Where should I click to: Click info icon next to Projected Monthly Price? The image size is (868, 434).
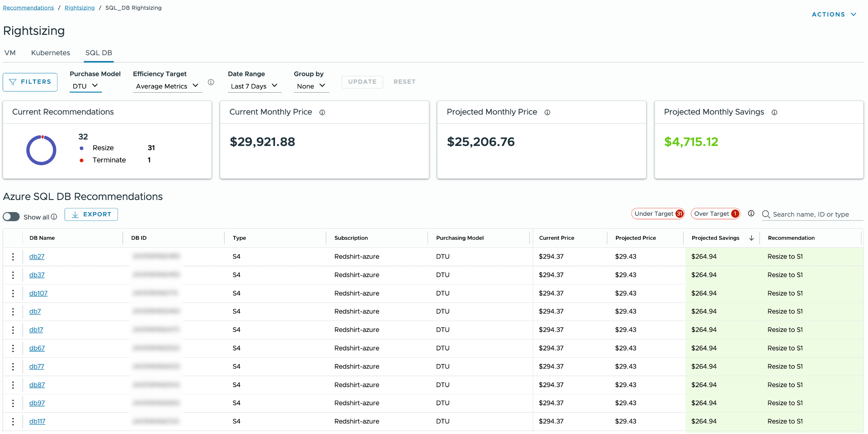coord(547,112)
